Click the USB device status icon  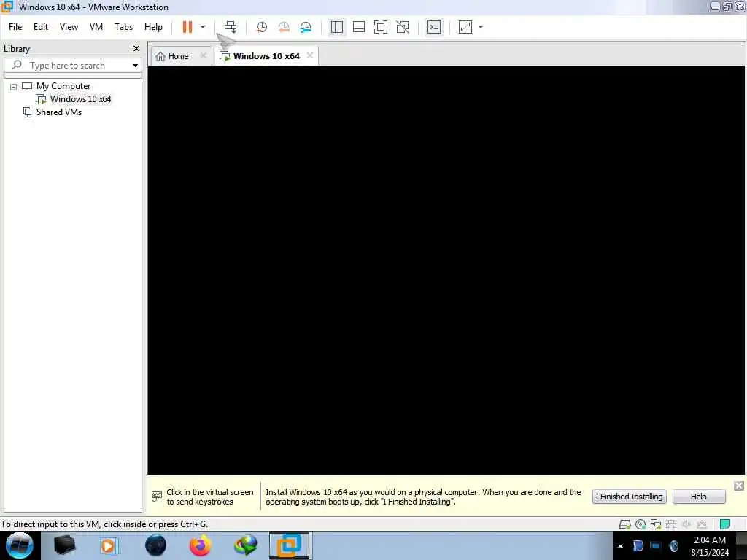coord(702,525)
